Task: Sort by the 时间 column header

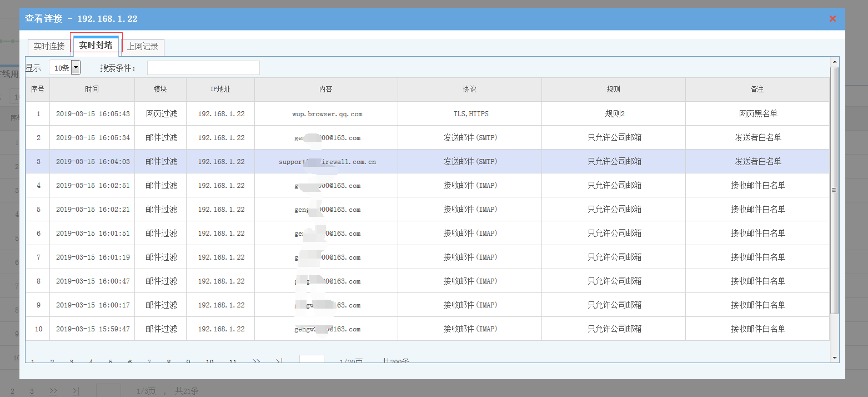Action: 92,90
